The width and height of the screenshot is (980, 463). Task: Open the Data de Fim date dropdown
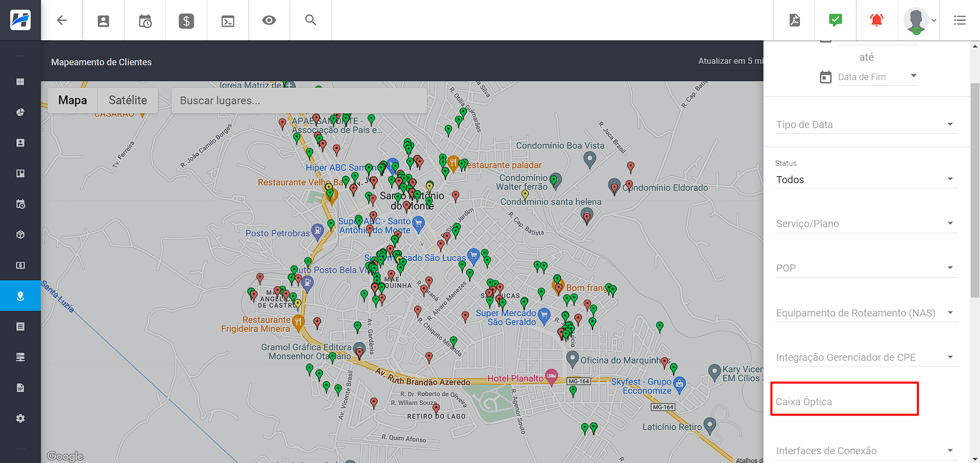tap(877, 77)
